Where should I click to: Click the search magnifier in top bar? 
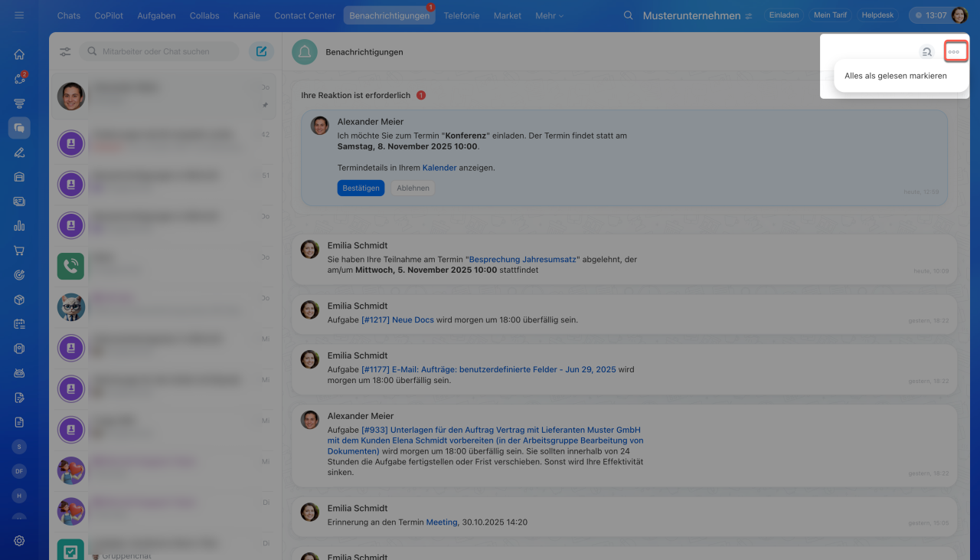click(629, 15)
